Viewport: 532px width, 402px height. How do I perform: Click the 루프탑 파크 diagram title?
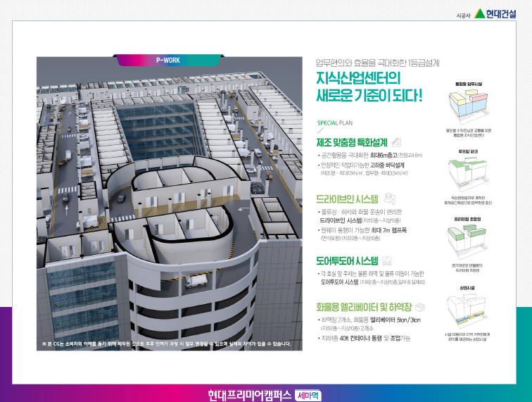pos(468,151)
